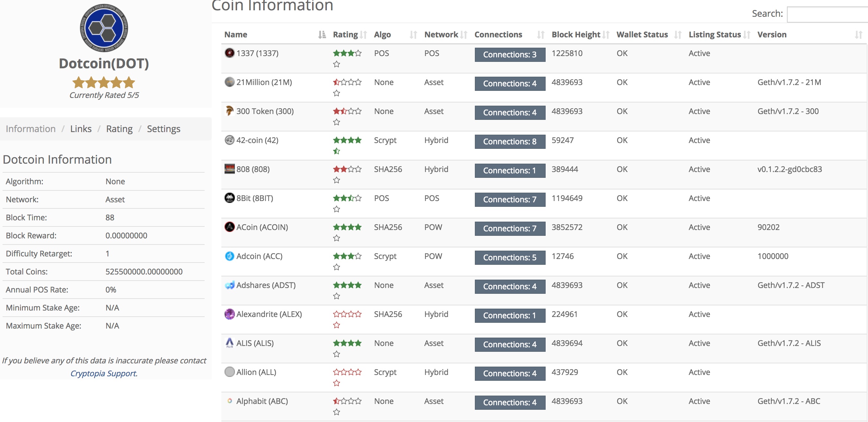
Task: Open the Rating tab
Action: point(119,129)
